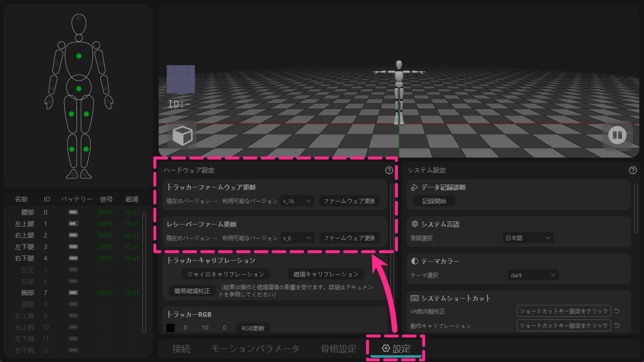Image resolution: width=644 pixels, height=362 pixels.
Task: Start 磁場キャリブレーション
Action: [x=326, y=274]
